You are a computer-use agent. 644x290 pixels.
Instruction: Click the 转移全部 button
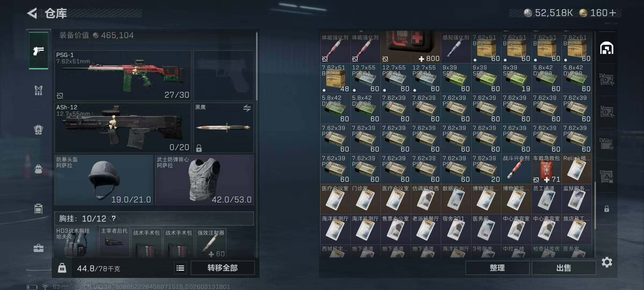tap(223, 268)
